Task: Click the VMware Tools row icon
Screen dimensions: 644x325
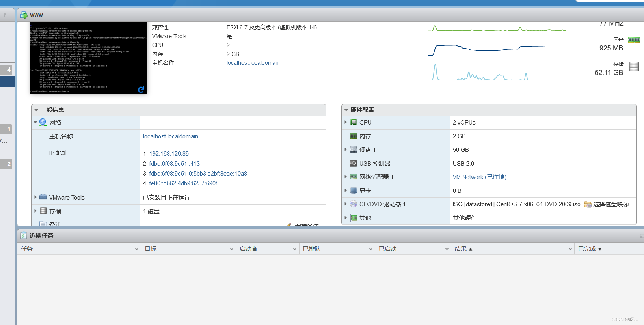Action: pyautogui.click(x=43, y=197)
